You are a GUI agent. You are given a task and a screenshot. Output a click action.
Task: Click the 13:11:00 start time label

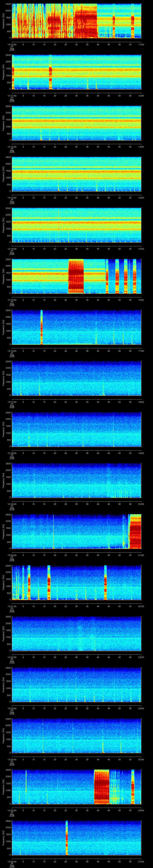pos(12,96)
